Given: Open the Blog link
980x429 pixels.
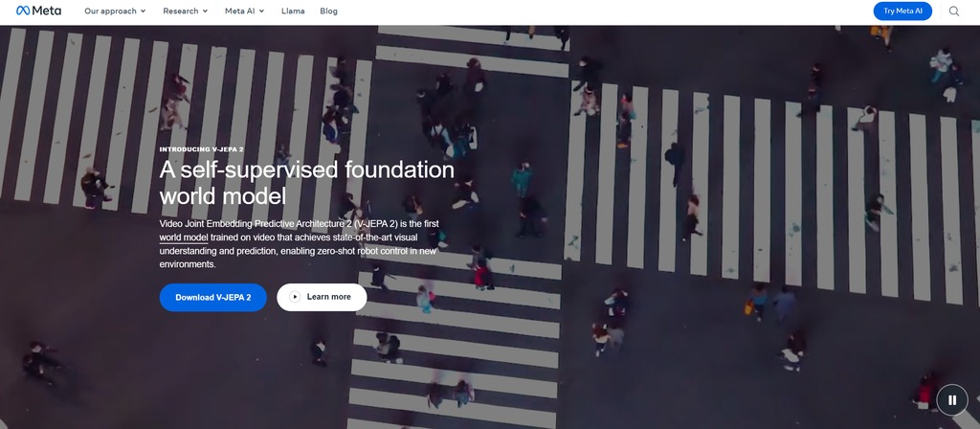Looking at the screenshot, I should (x=328, y=11).
